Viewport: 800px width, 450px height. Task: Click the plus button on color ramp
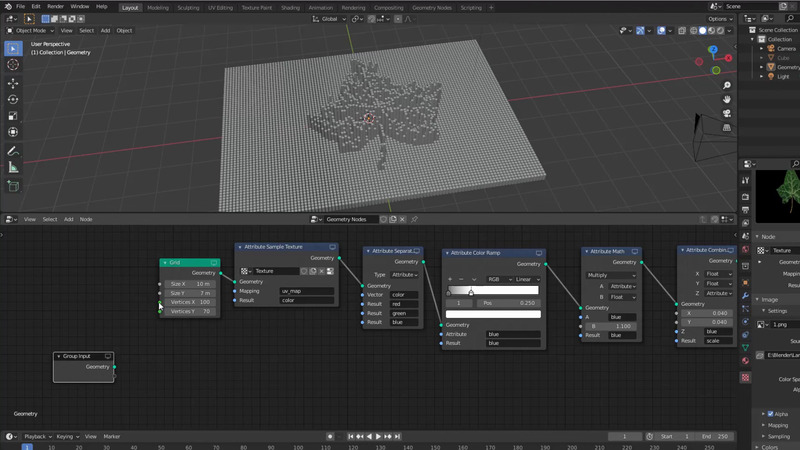pyautogui.click(x=450, y=279)
